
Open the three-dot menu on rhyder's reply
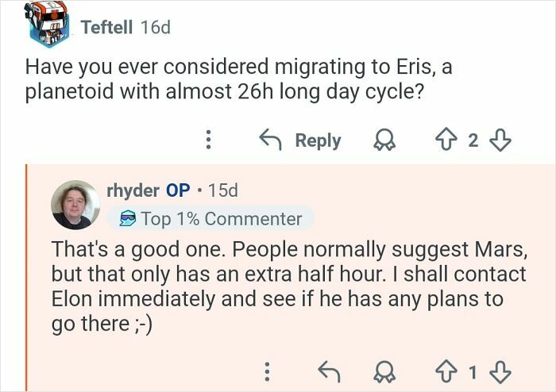pyautogui.click(x=268, y=371)
